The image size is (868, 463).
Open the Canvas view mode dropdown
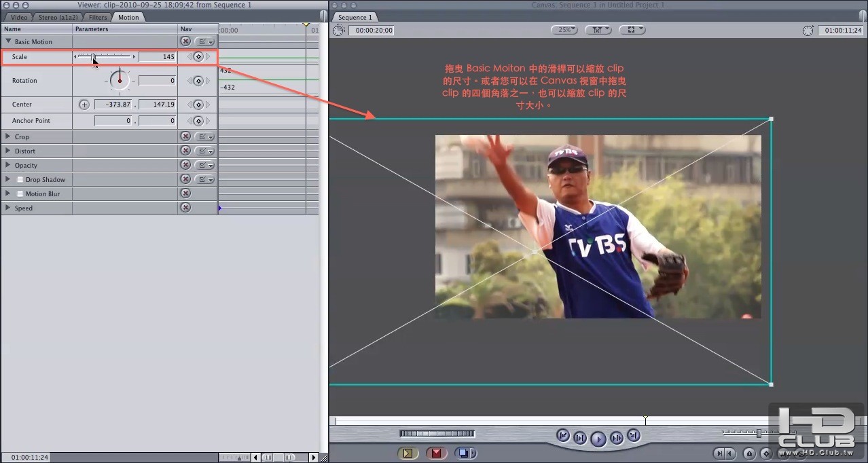click(x=598, y=30)
